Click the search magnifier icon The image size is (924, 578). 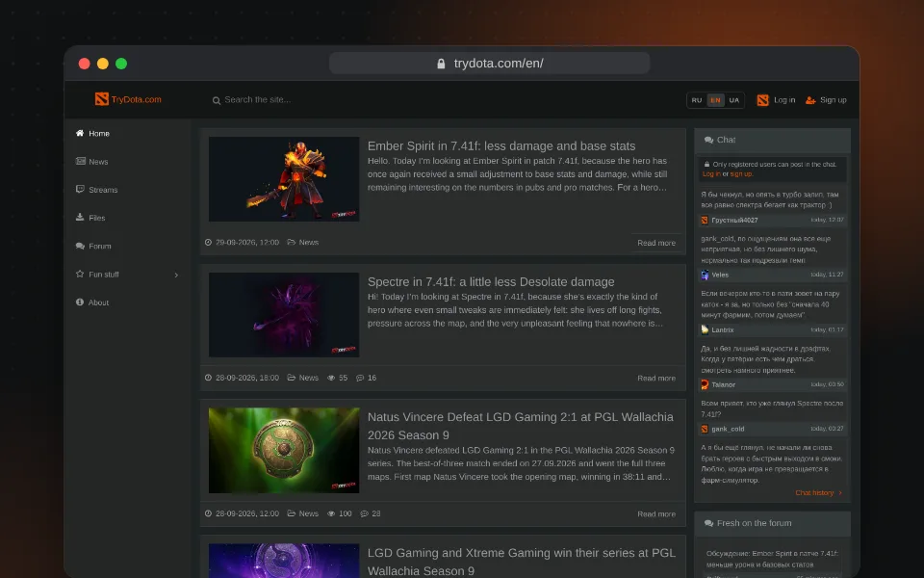(x=217, y=100)
